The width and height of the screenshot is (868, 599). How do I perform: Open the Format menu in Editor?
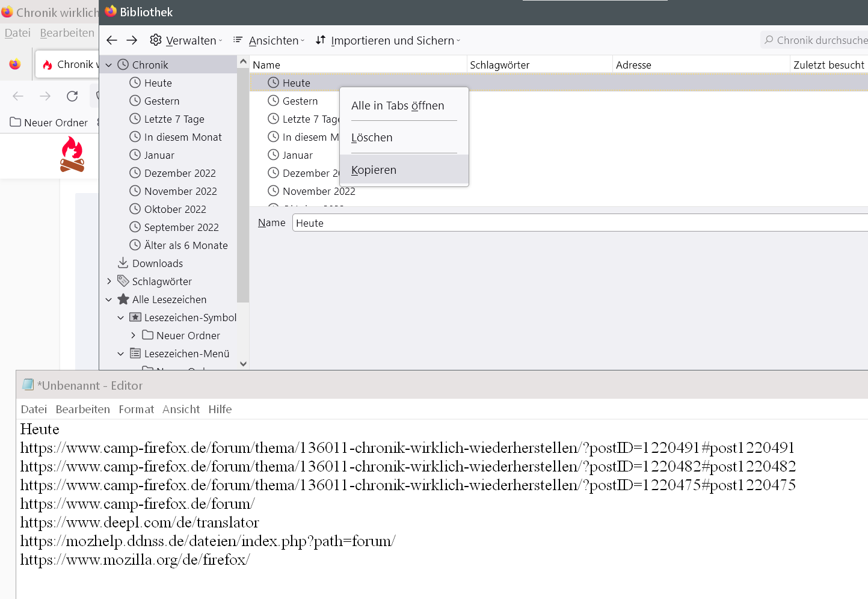(x=136, y=409)
